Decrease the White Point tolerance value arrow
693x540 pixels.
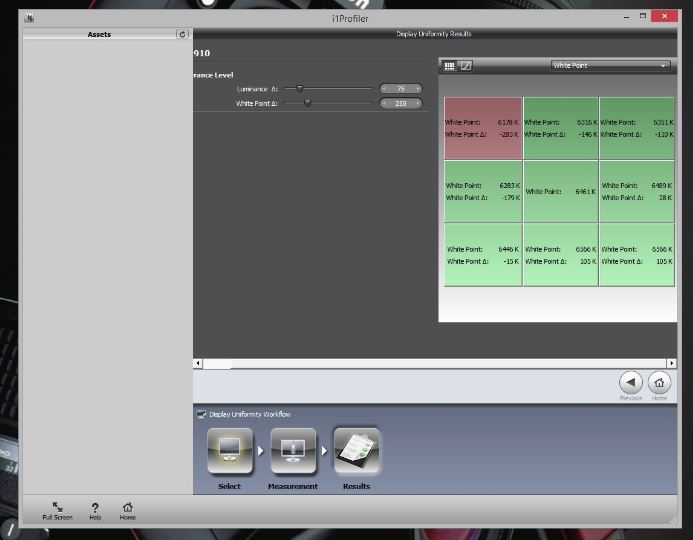pyautogui.click(x=384, y=103)
